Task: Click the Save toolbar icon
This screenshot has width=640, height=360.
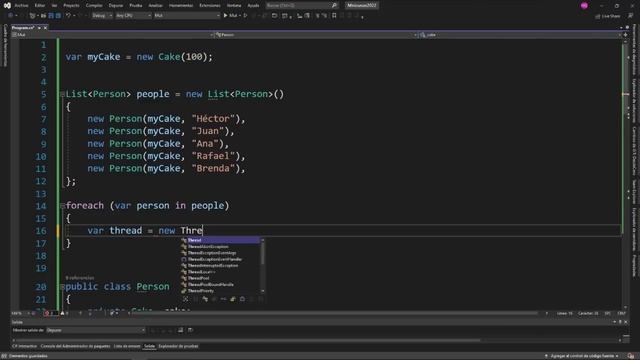Action: (x=51, y=16)
